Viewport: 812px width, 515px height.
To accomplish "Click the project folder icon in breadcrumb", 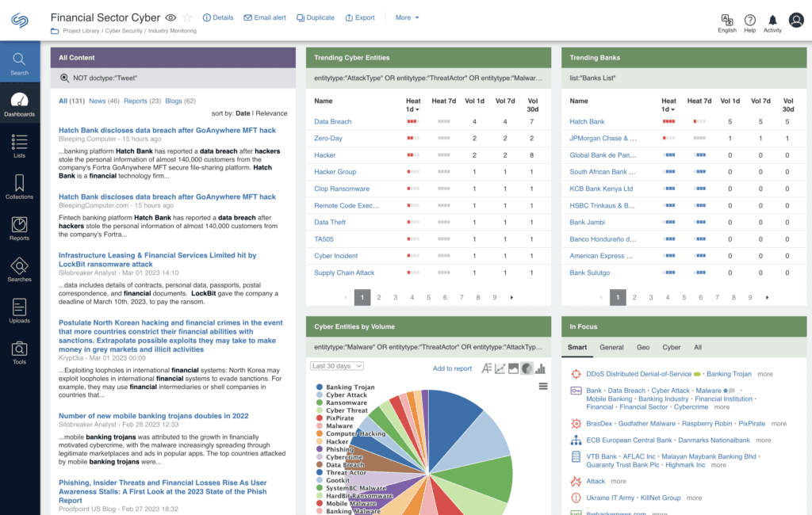I will point(55,31).
